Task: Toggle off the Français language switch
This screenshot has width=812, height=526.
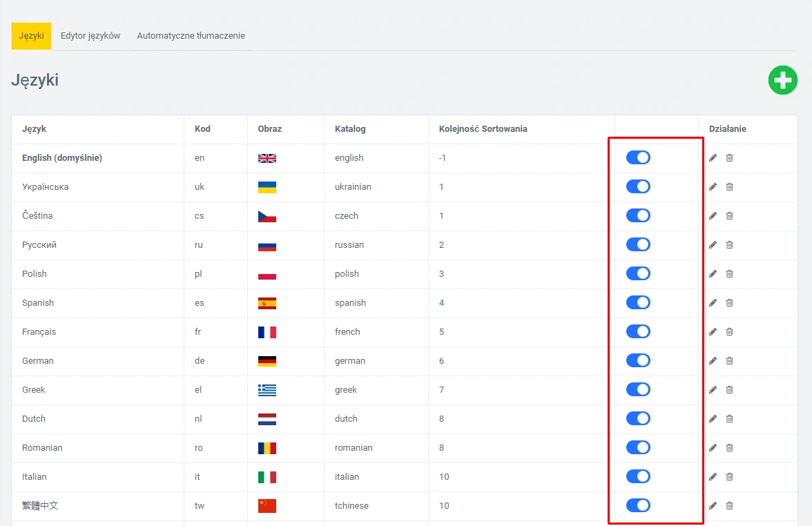Action: [x=638, y=332]
